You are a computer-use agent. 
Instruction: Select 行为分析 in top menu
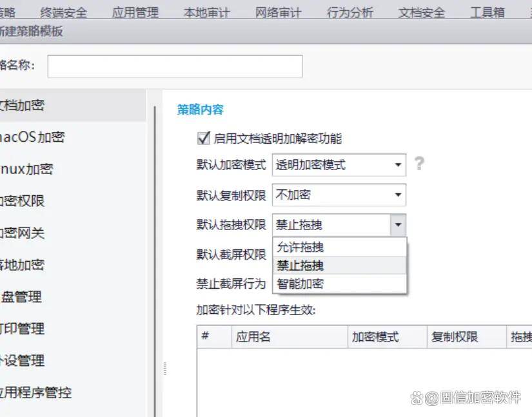tap(350, 12)
